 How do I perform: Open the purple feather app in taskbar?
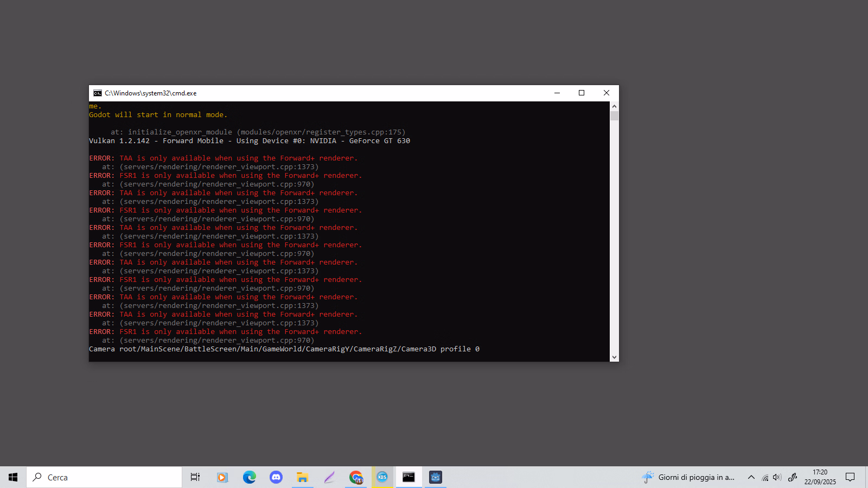[329, 477]
